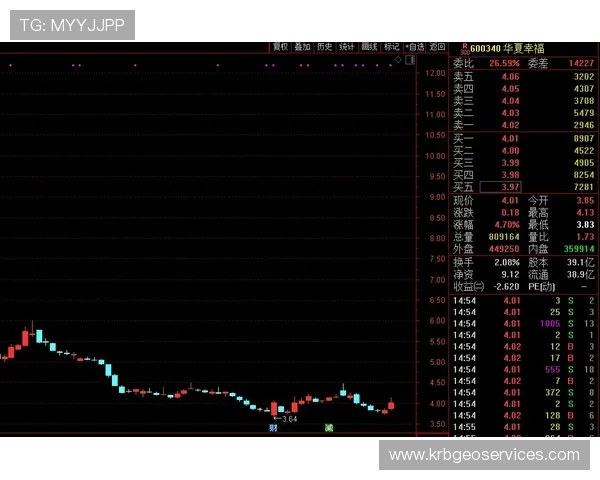Click the 1005 volume trade entry
This screenshot has height=480, width=600.
pyautogui.click(x=546, y=324)
